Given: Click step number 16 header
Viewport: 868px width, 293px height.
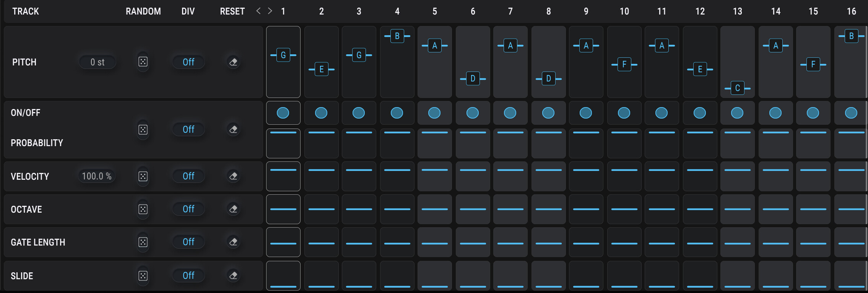Looking at the screenshot, I should pyautogui.click(x=852, y=11).
